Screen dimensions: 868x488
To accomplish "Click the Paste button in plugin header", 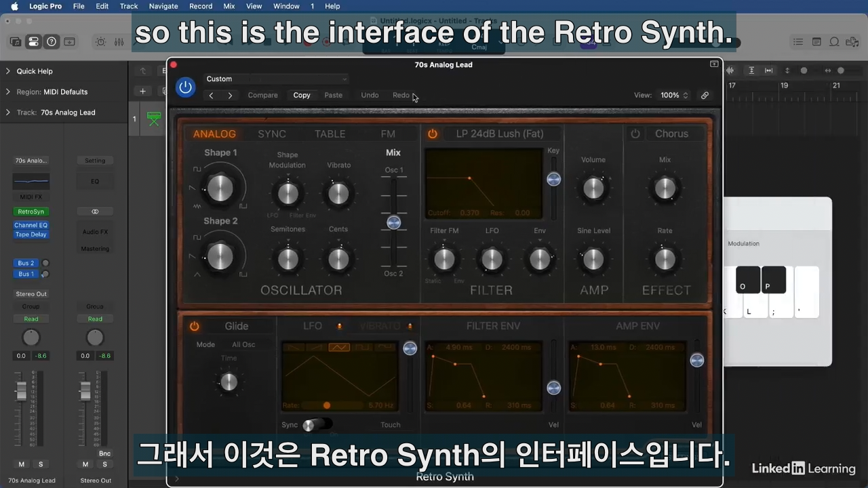I will pyautogui.click(x=334, y=96).
